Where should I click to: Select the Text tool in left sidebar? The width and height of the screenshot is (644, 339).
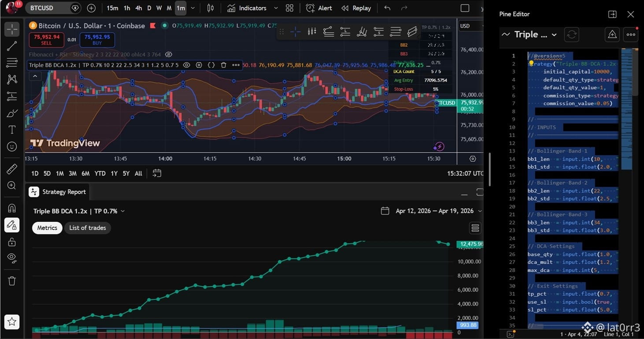click(x=12, y=130)
